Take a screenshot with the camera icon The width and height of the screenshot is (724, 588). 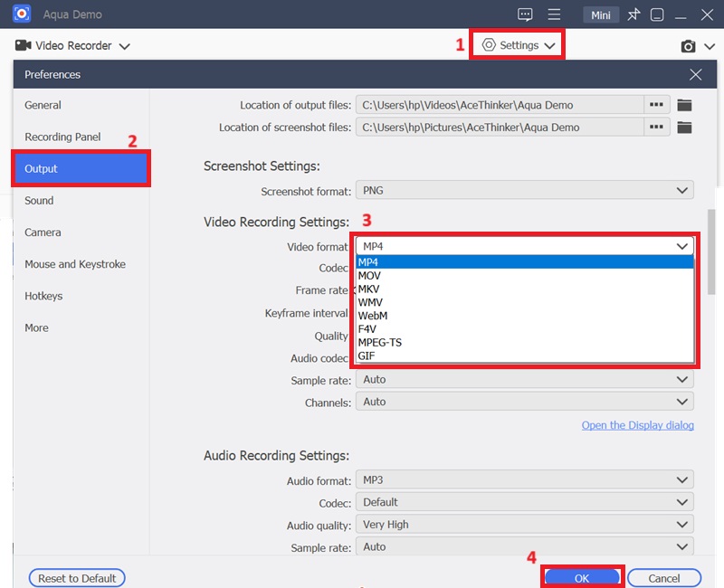tap(688, 46)
